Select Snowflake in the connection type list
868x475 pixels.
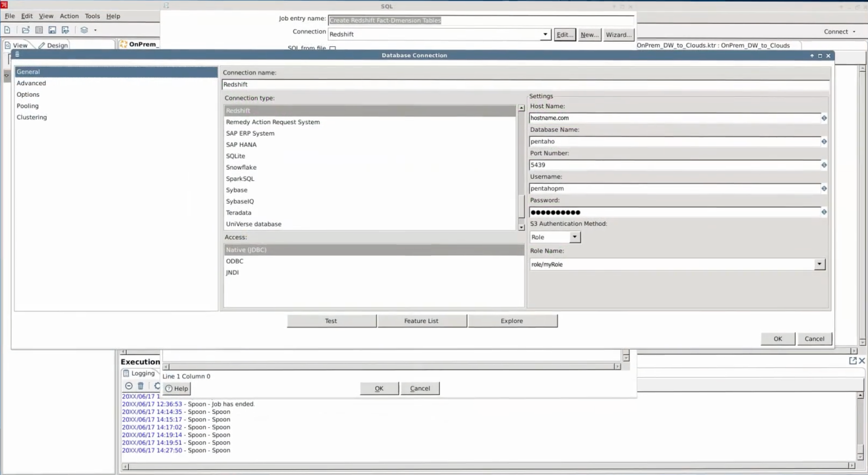click(241, 167)
